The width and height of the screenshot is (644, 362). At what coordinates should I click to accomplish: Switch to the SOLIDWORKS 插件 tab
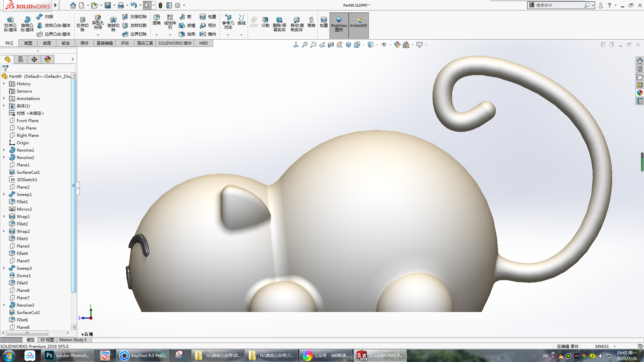[x=175, y=43]
